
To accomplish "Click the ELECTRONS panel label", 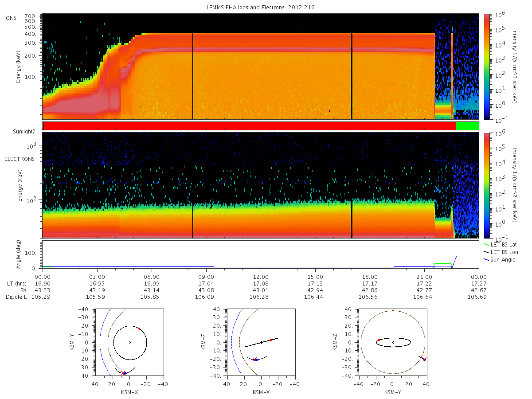I will click(x=19, y=159).
